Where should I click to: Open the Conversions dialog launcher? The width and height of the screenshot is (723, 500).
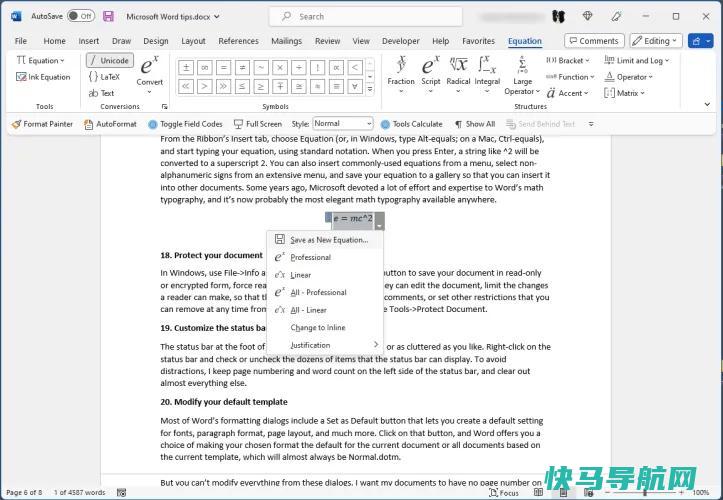(x=165, y=107)
